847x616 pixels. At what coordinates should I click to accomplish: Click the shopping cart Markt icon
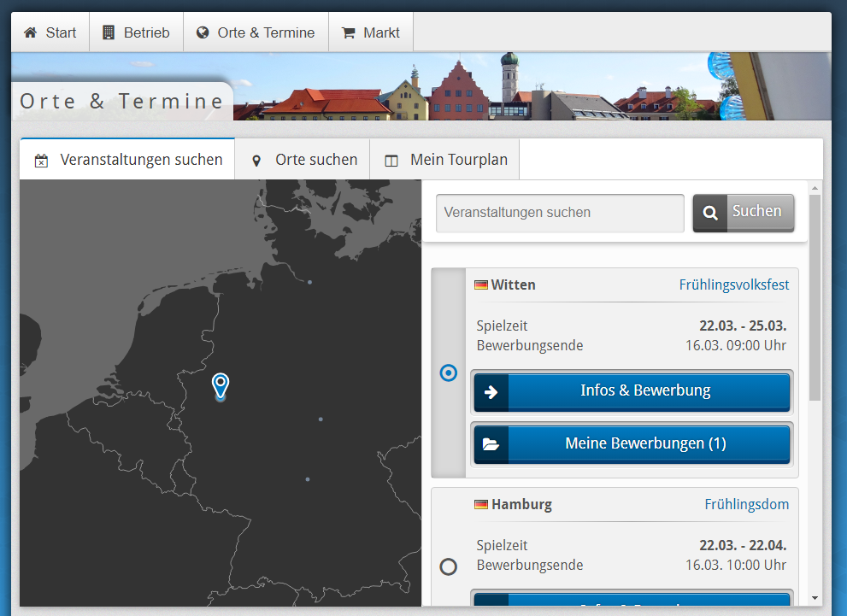click(x=348, y=33)
